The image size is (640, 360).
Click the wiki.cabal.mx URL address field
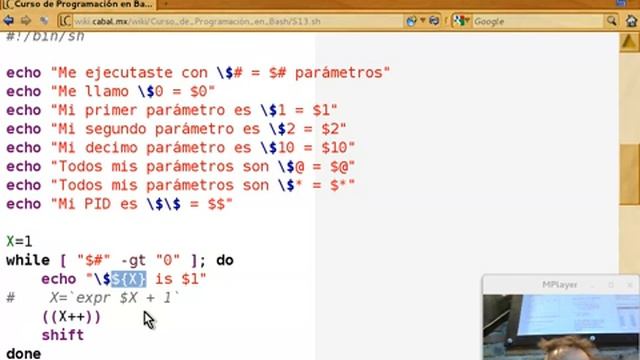(x=231, y=21)
